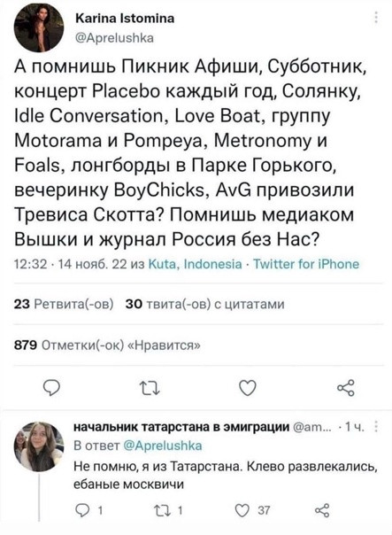View the 23 Ретвита(-ов) list
Screen dimensions: 392x535
click(x=64, y=304)
